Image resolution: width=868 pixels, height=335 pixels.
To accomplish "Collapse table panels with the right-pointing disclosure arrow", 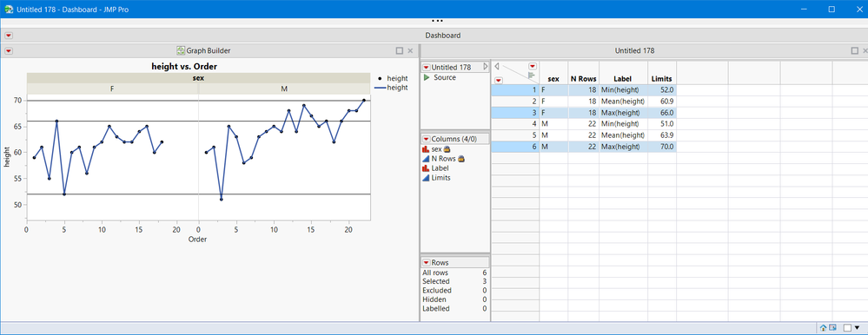I will (486, 67).
